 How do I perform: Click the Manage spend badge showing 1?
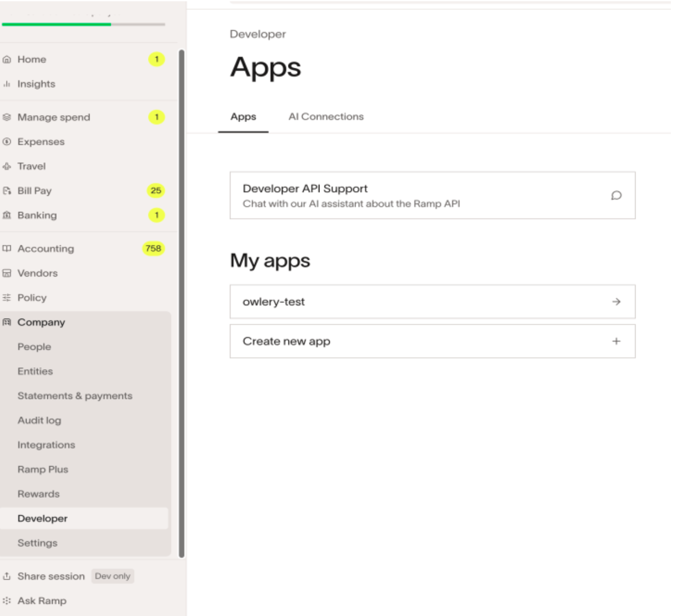157,117
